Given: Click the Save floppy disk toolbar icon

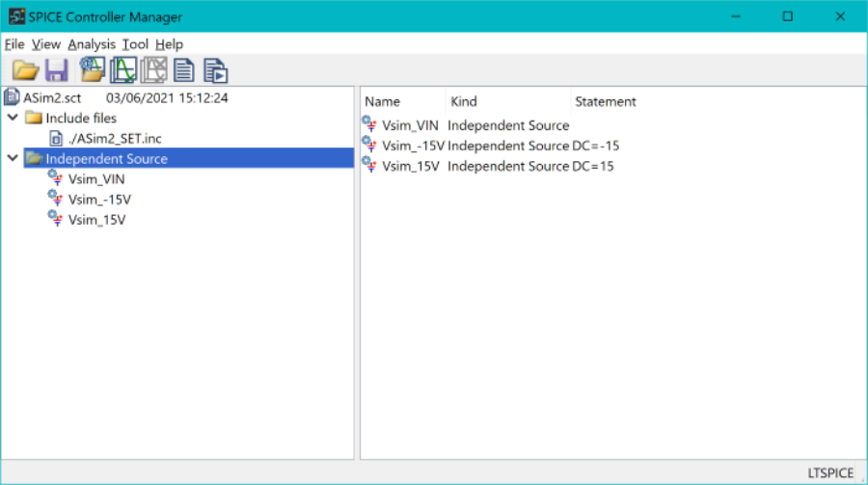Looking at the screenshot, I should click(57, 70).
